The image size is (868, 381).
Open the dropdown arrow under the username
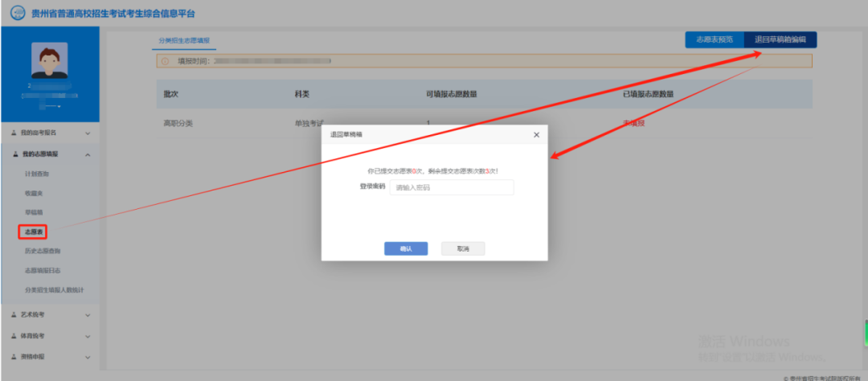click(59, 106)
